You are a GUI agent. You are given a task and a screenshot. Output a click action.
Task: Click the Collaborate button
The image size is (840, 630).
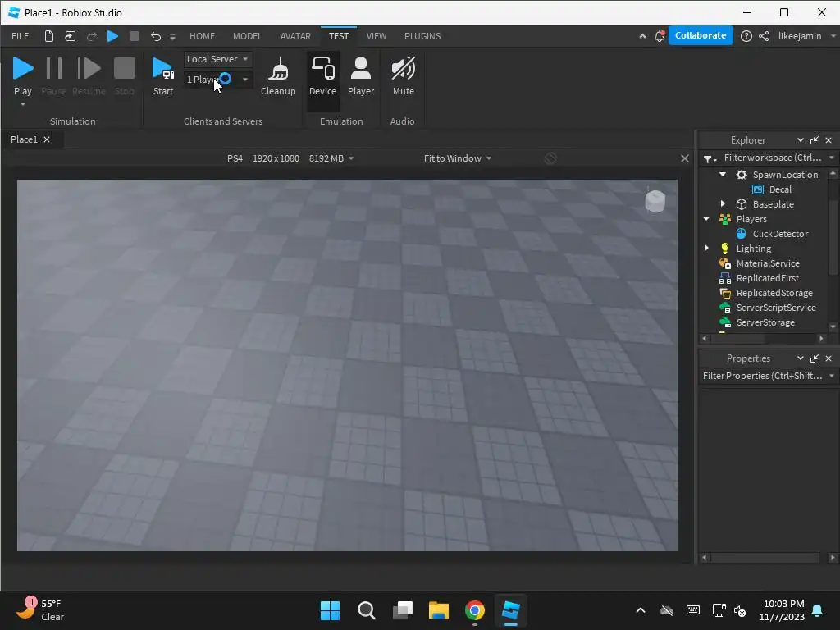point(701,35)
